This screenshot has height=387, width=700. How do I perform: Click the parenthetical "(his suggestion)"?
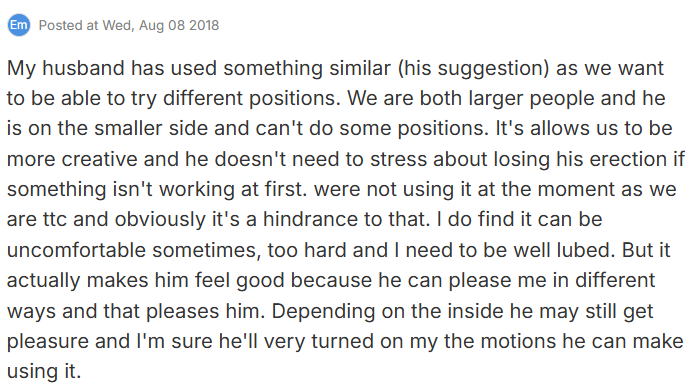pos(473,68)
